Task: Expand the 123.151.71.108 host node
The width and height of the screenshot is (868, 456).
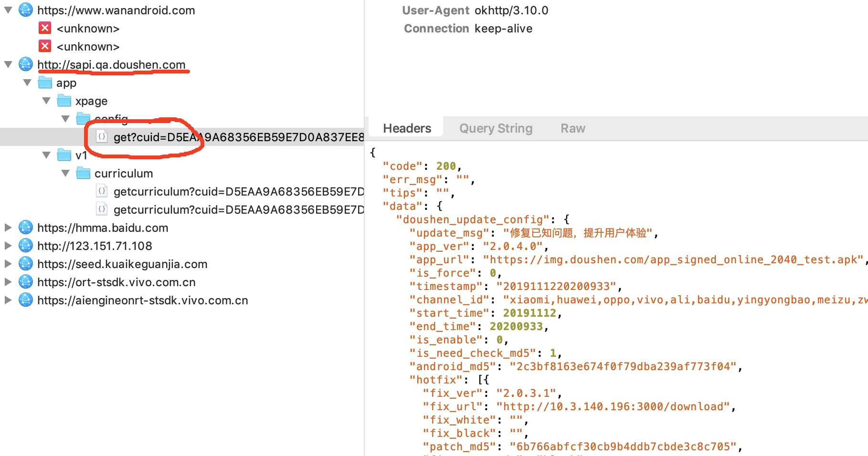Action: [x=8, y=246]
